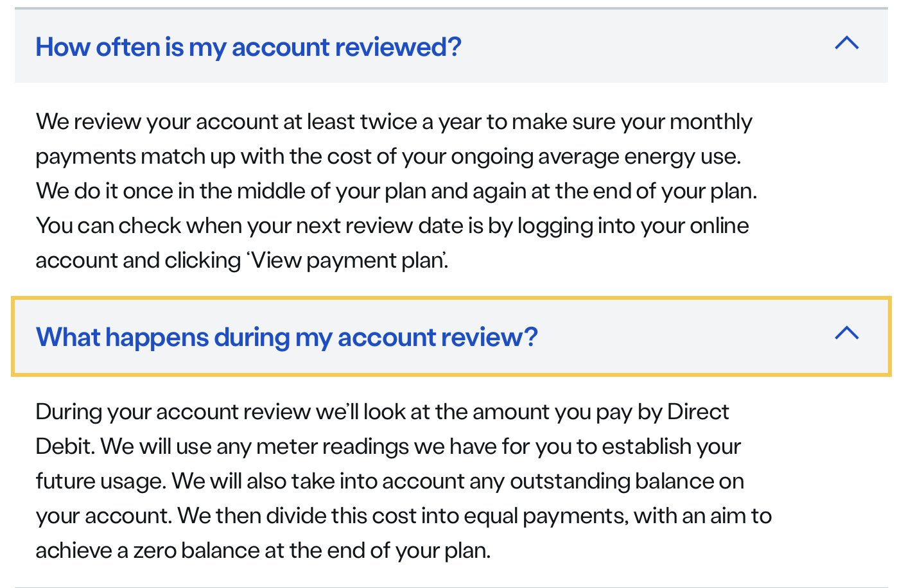Click the word "What" in the second heading
This screenshot has width=922, height=588.
point(68,338)
